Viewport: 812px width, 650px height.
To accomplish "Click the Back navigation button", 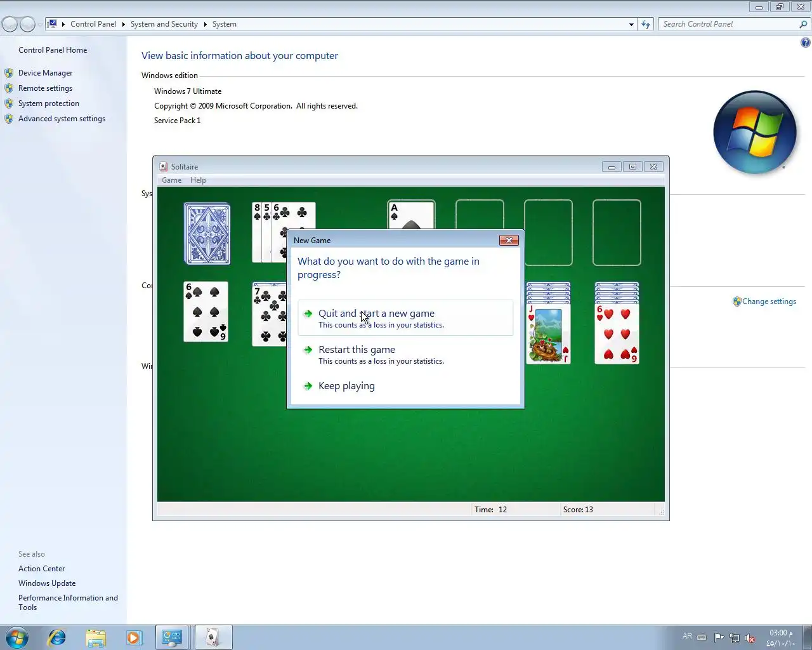I will click(10, 24).
